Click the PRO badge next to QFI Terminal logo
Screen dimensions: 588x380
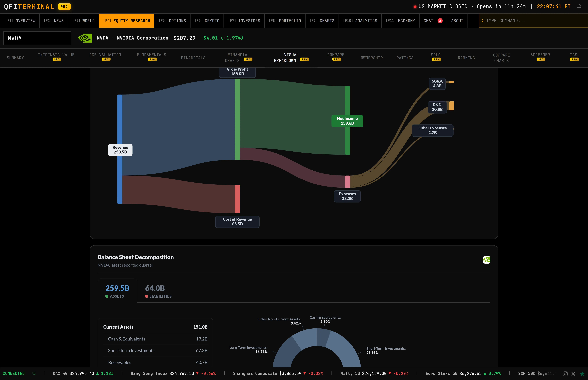click(64, 7)
